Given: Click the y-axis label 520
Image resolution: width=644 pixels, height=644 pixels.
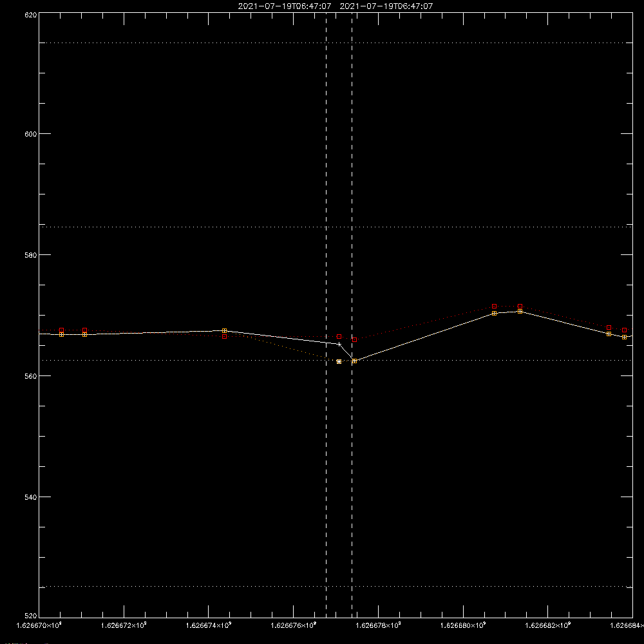Looking at the screenshot, I should coord(31,616).
